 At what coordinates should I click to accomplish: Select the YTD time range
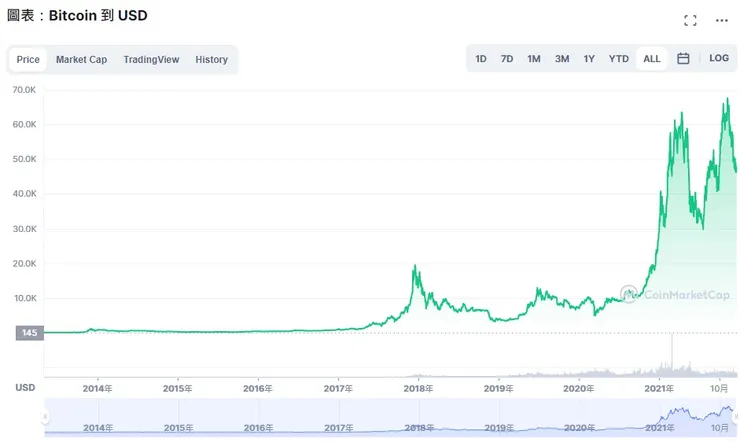(619, 59)
